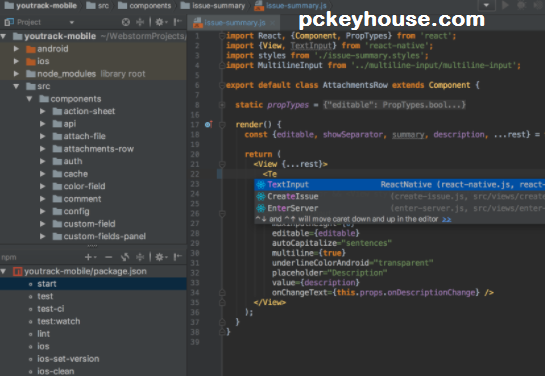Image resolution: width=545 pixels, height=376 pixels.
Task: Click the src breadcrumb in navigation bar
Action: click(98, 6)
